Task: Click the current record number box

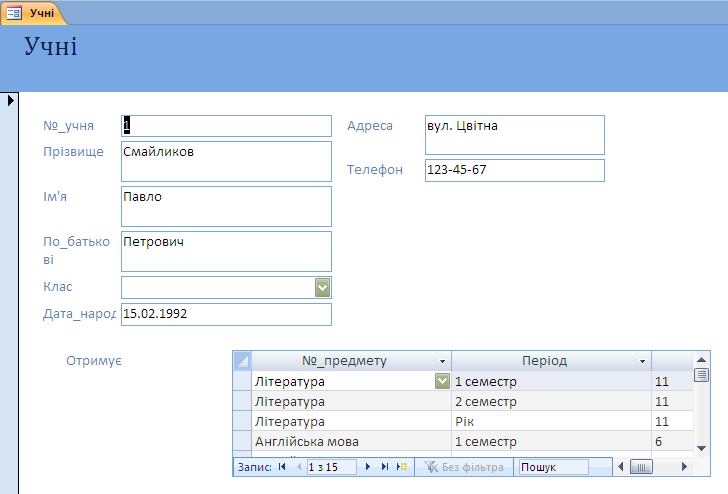Action: 332,467
